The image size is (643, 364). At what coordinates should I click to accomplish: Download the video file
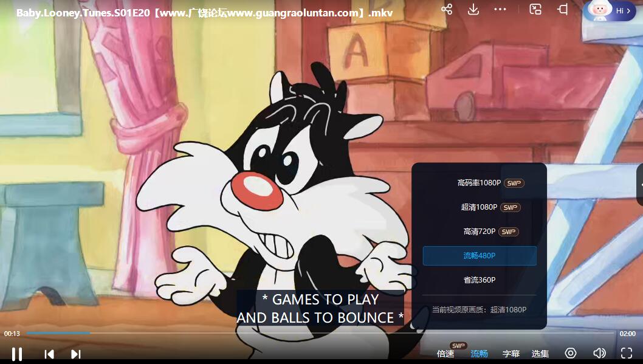pyautogui.click(x=473, y=10)
